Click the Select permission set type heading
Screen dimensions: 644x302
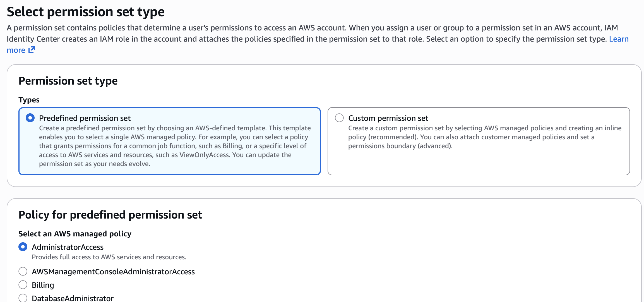tap(86, 12)
